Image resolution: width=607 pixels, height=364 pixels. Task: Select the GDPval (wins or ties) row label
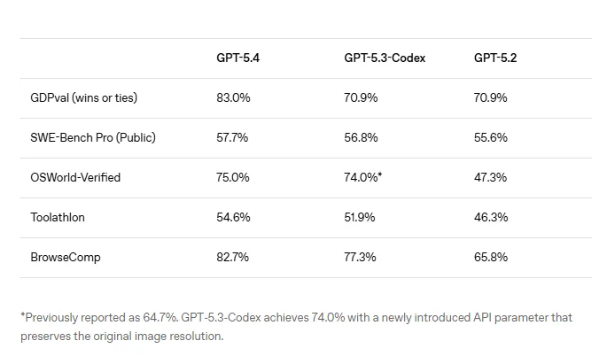coord(83,98)
